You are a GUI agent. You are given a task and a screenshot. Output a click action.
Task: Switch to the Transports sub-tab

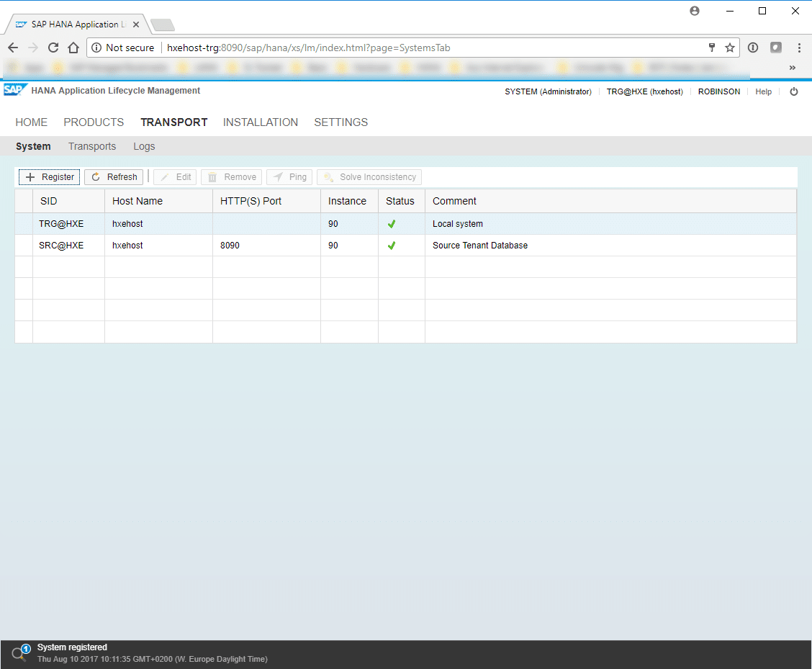pyautogui.click(x=92, y=146)
